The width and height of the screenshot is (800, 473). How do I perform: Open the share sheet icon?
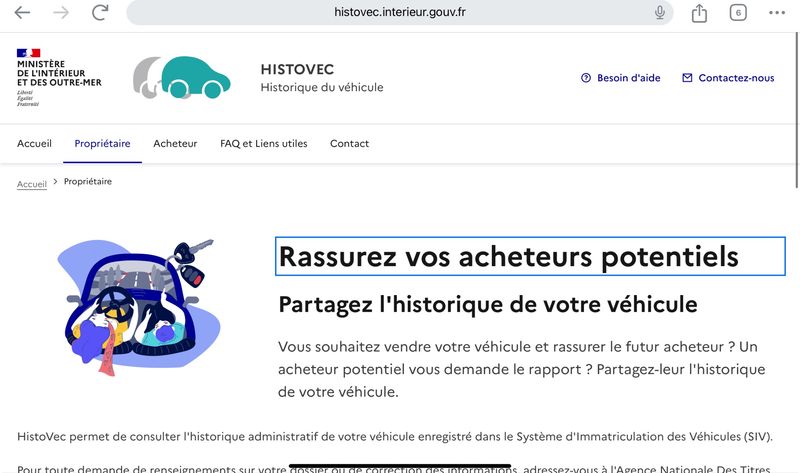tap(699, 13)
